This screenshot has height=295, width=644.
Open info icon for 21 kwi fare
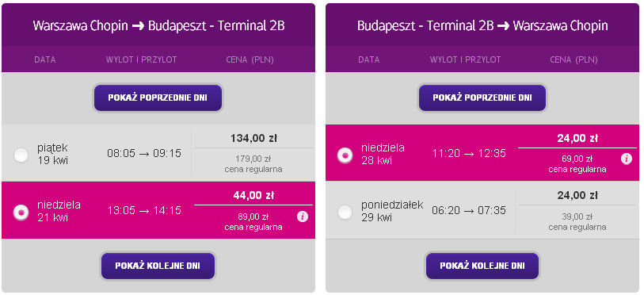[x=303, y=216]
